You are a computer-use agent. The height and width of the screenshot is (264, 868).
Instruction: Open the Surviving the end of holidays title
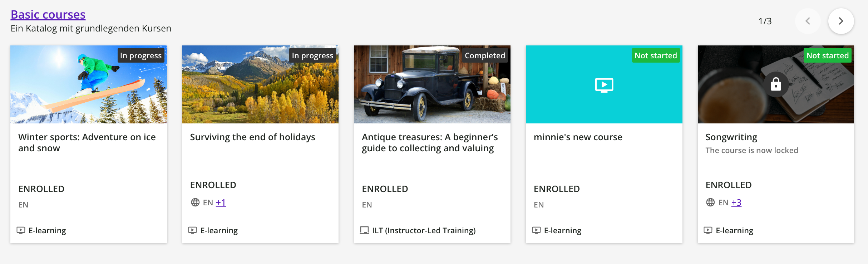point(252,137)
